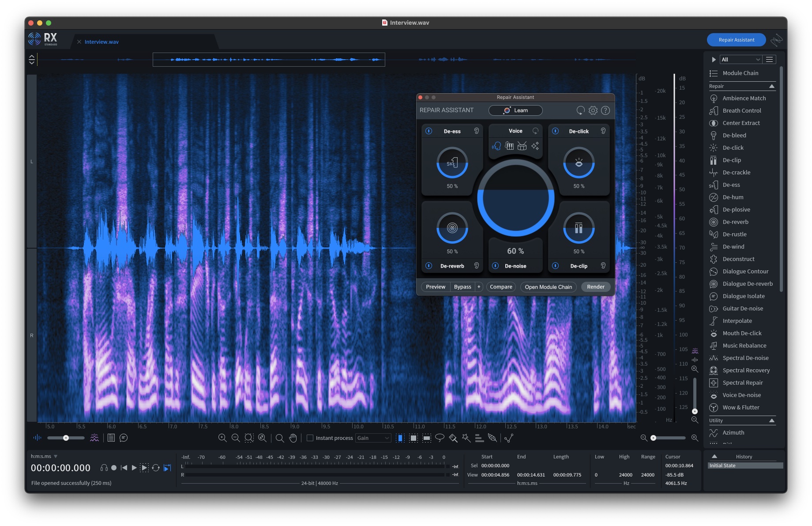
Task: Choose the Drums content type in Repair Assistant
Action: click(x=522, y=146)
